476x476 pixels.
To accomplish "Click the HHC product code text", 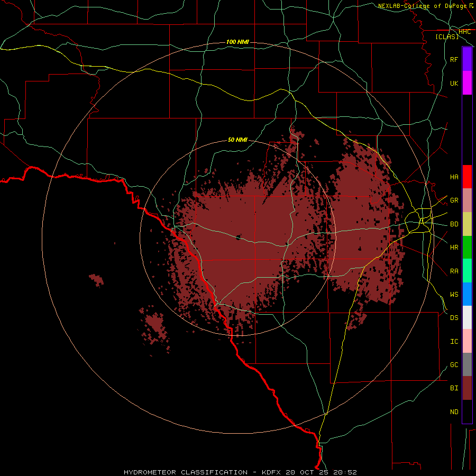I will click(464, 32).
